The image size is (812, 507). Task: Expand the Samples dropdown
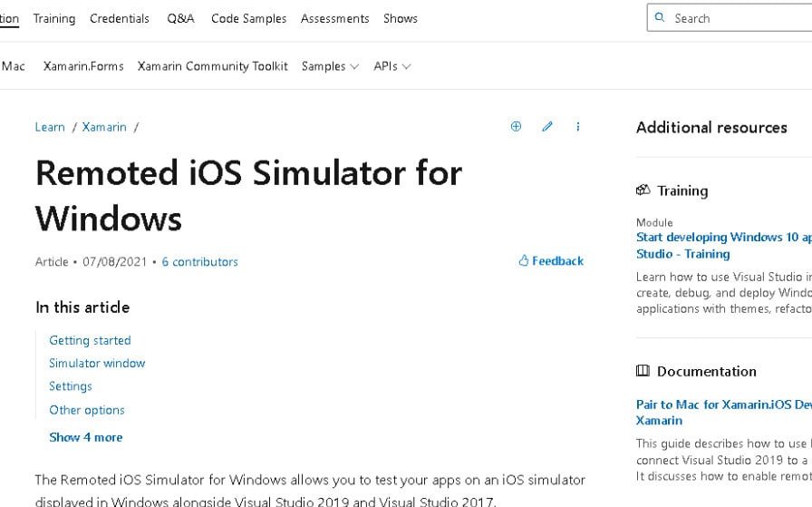pos(330,66)
